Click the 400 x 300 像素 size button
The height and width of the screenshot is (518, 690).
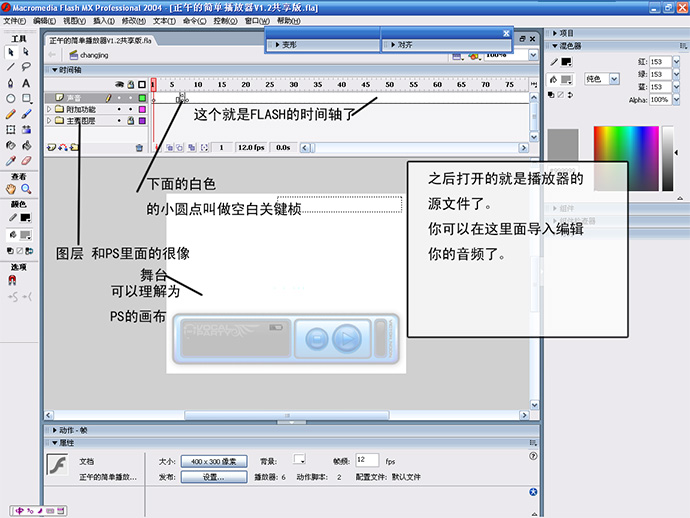tap(214, 461)
